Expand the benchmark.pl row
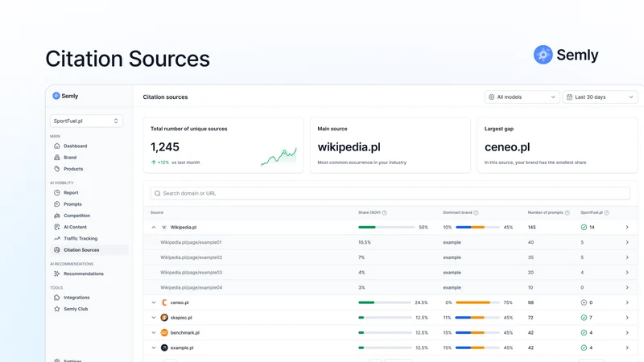 click(x=154, y=333)
